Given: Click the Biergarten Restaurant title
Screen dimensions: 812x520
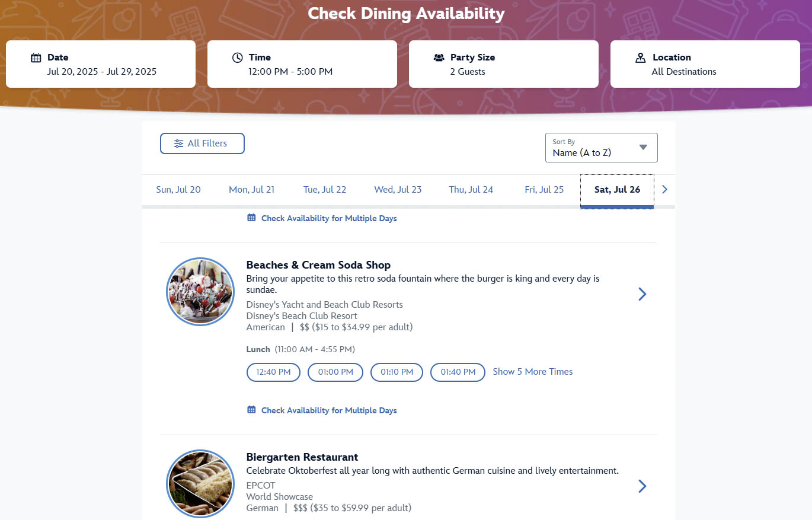Looking at the screenshot, I should (x=302, y=457).
